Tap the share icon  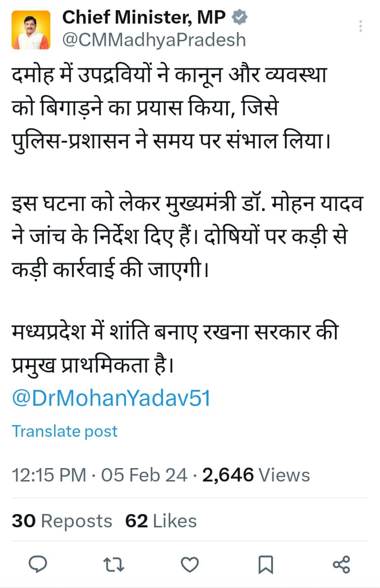tap(341, 564)
